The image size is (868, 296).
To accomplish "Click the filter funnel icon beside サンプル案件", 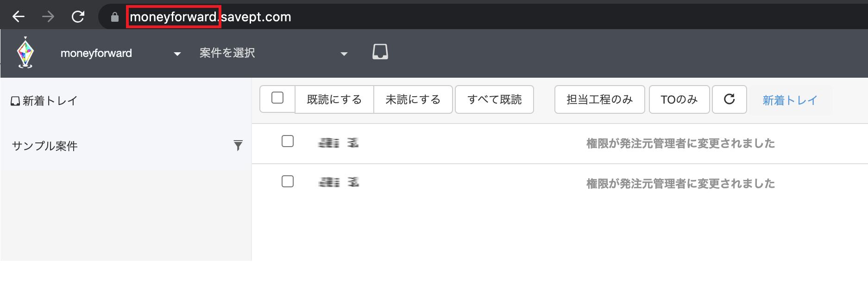I will (x=238, y=146).
